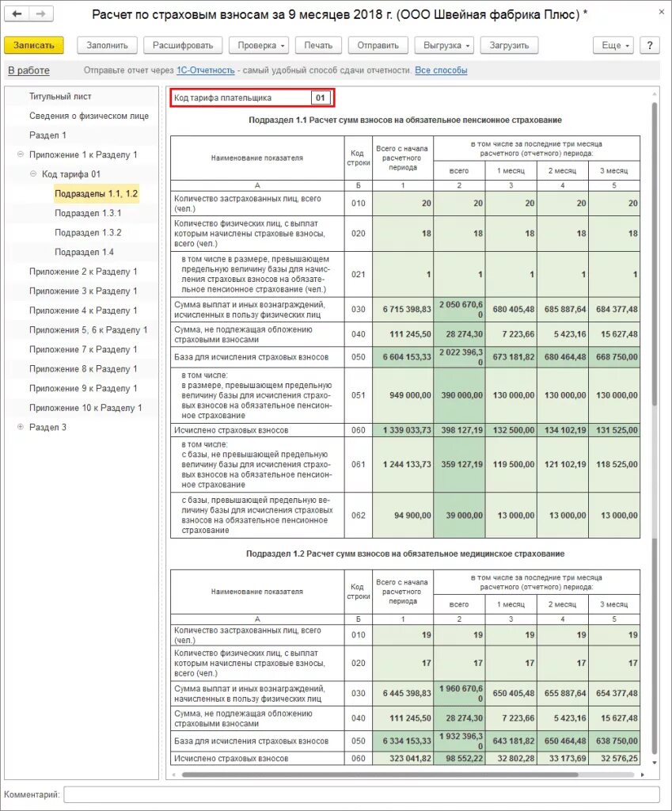Select Подразделы 1.1, 1.2 item
Image resolution: width=672 pixels, height=811 pixels.
pyautogui.click(x=96, y=193)
